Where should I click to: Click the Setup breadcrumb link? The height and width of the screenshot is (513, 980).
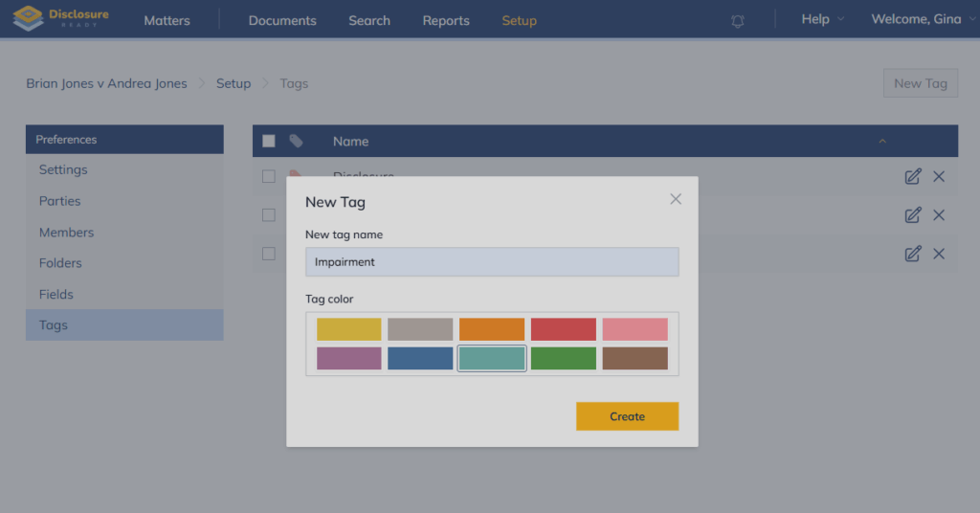(x=234, y=83)
